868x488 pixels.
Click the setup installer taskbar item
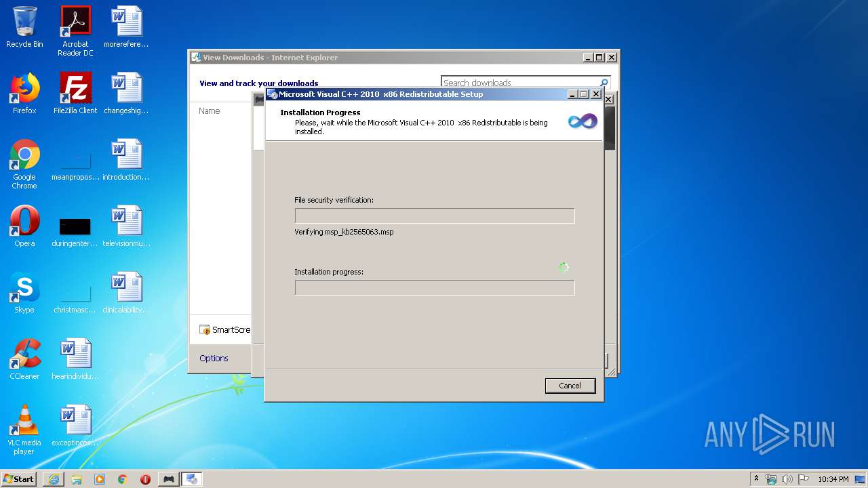[192, 479]
